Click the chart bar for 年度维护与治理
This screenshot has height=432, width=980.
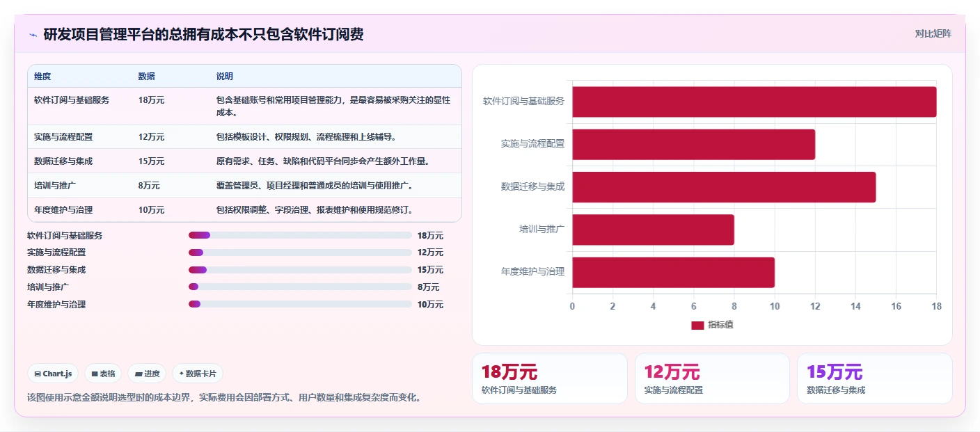(673, 273)
